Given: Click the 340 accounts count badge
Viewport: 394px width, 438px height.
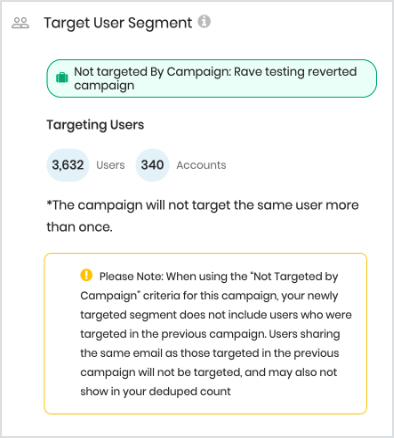Looking at the screenshot, I should (152, 165).
